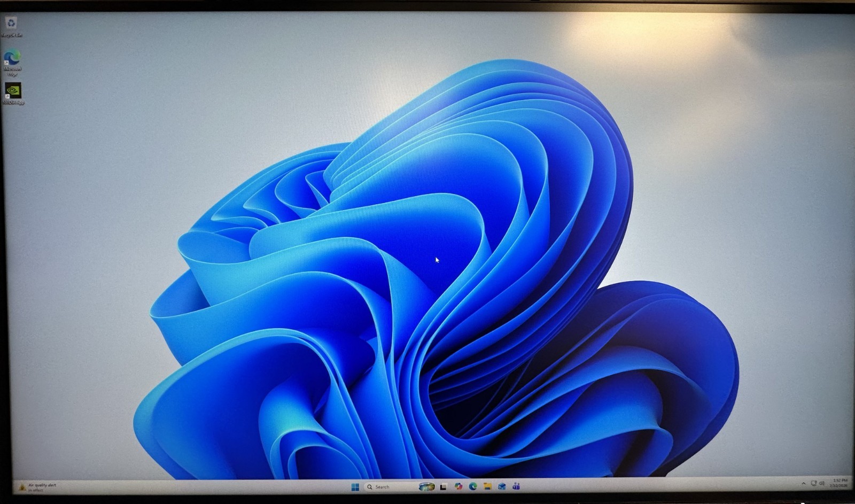The height and width of the screenshot is (504, 855).
Task: Select the NVIDIA App desktop shortcut
Action: pyautogui.click(x=13, y=93)
